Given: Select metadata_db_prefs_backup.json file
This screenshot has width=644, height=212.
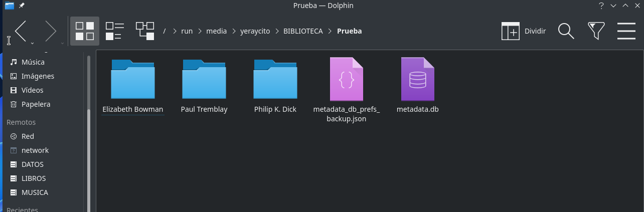Looking at the screenshot, I should pyautogui.click(x=346, y=84).
